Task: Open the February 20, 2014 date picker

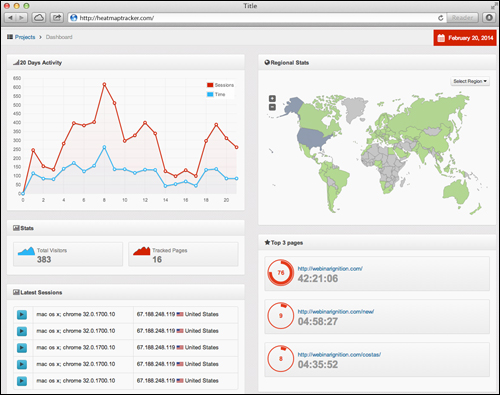Action: 465,38
